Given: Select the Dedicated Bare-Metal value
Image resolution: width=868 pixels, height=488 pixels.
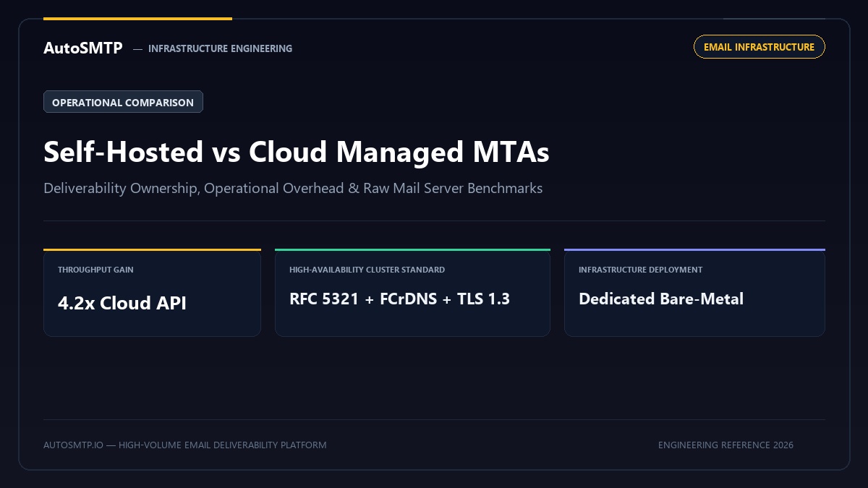Looking at the screenshot, I should (x=661, y=299).
